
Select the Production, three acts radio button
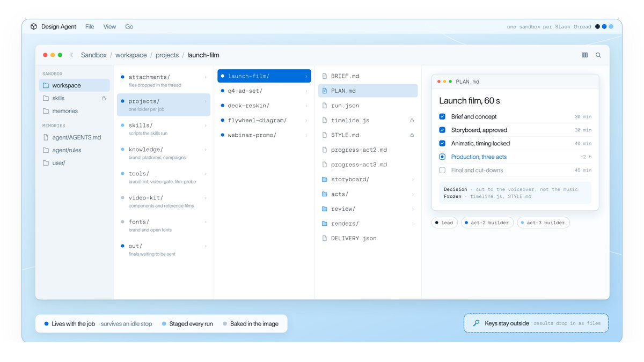[x=442, y=157]
